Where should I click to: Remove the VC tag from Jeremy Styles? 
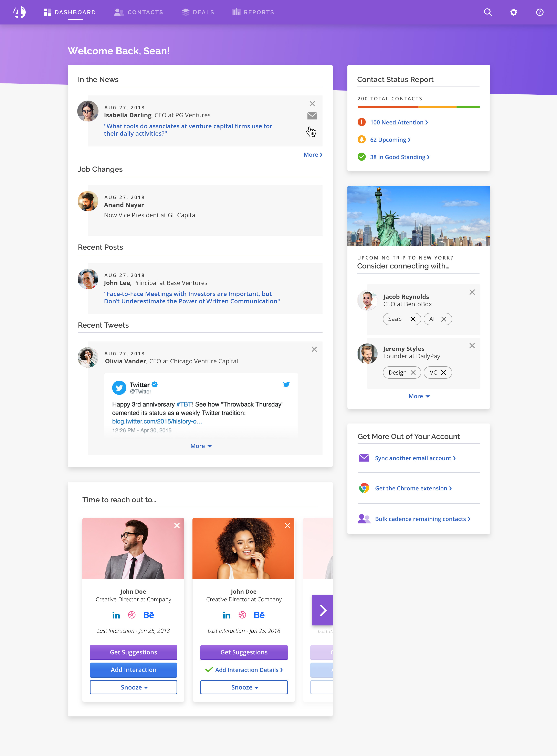(x=444, y=372)
